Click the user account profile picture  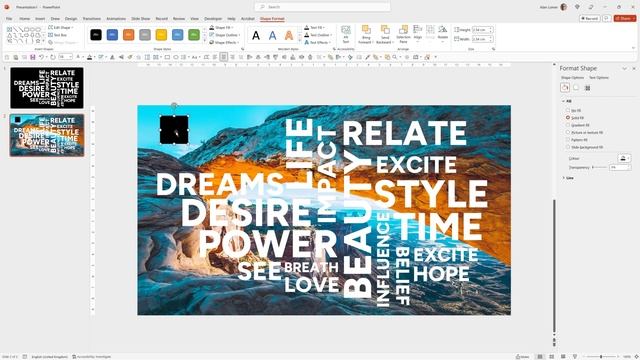(564, 7)
